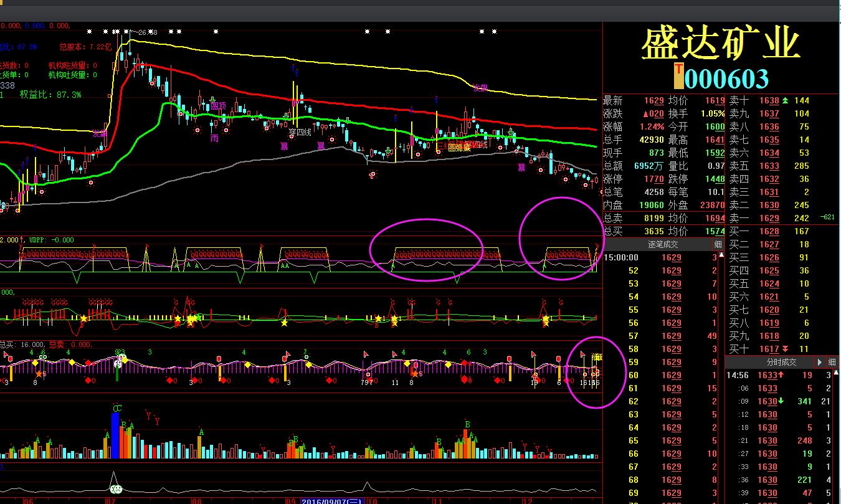This screenshot has width=841, height=504.
Task: Select the 2016/09/07 date label on timeline
Action: point(333,500)
